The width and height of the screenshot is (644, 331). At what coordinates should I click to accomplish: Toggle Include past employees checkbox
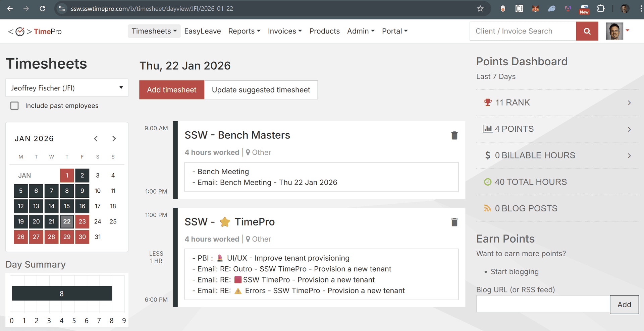tap(14, 106)
